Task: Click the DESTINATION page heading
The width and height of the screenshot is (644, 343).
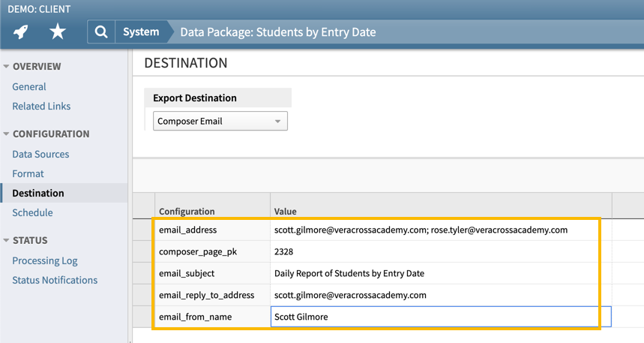Action: (186, 63)
